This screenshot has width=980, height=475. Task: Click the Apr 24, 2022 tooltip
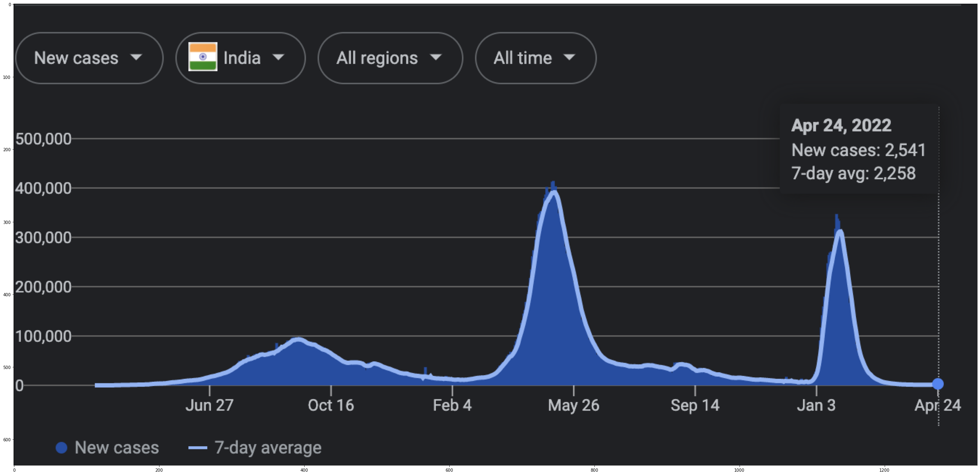(858, 149)
